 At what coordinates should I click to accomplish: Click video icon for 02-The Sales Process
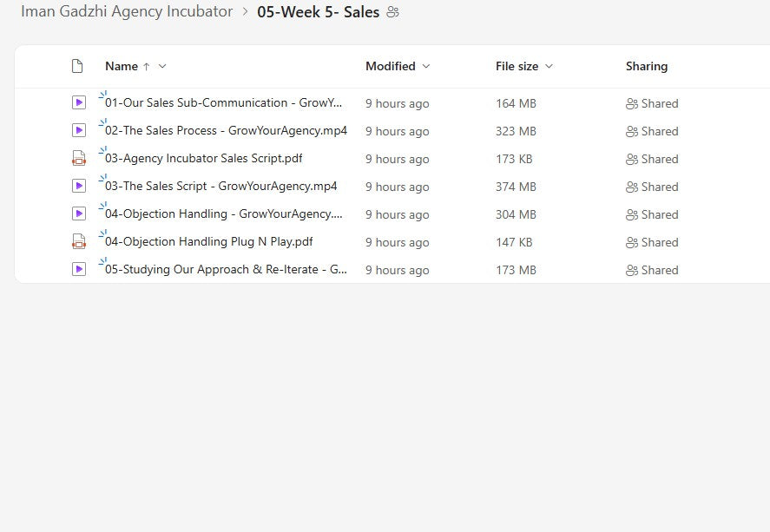pos(79,130)
